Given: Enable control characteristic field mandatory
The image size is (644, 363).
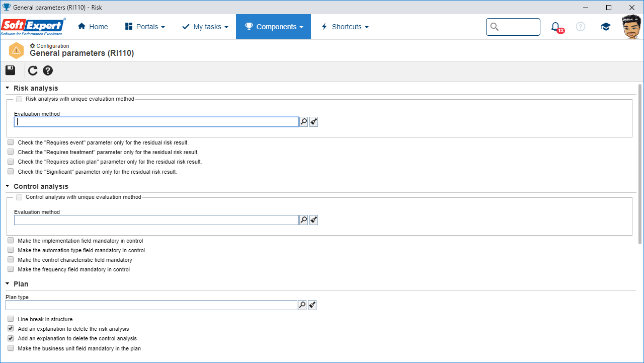Looking at the screenshot, I should 11,260.
